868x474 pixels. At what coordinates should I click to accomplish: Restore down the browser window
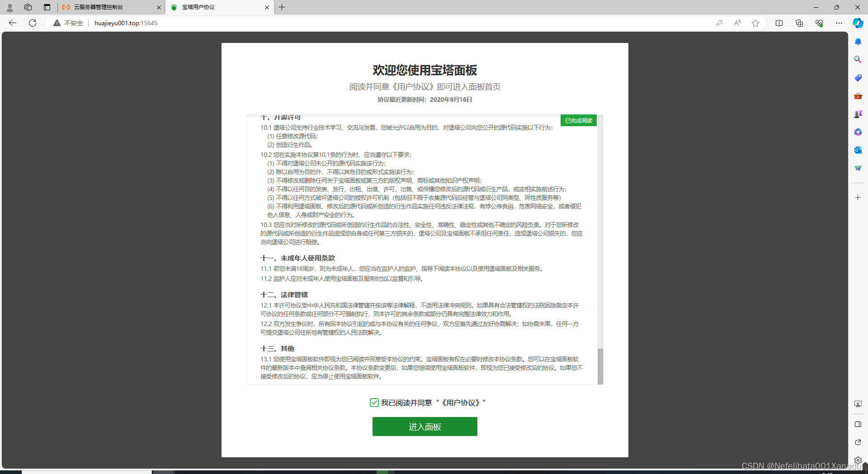pyautogui.click(x=836, y=7)
